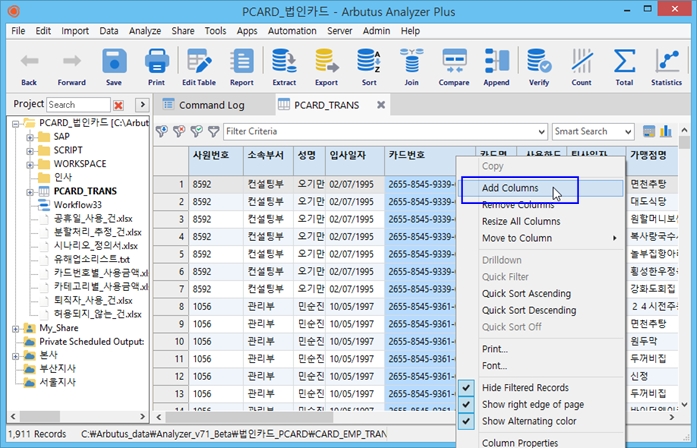Image resolution: width=697 pixels, height=448 pixels.
Task: Collapse project panel with arrow button
Action: (142, 105)
